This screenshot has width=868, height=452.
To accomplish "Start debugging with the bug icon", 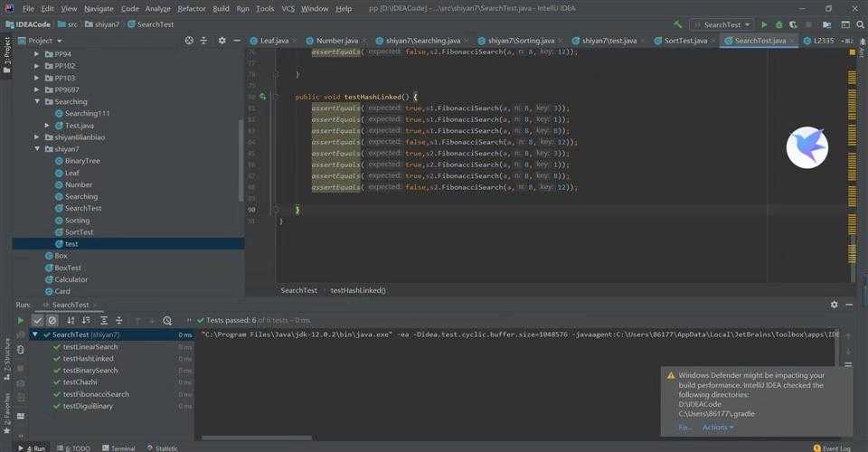I will 778,24.
